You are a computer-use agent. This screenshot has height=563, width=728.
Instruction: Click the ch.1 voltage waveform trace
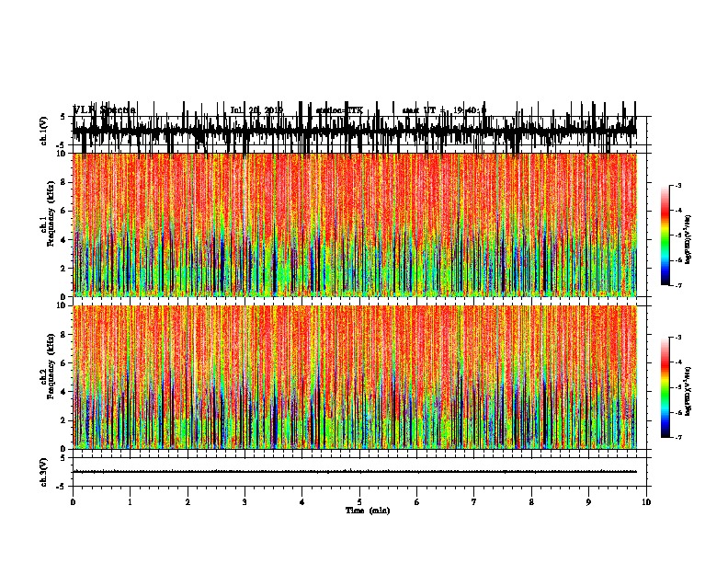(x=355, y=131)
